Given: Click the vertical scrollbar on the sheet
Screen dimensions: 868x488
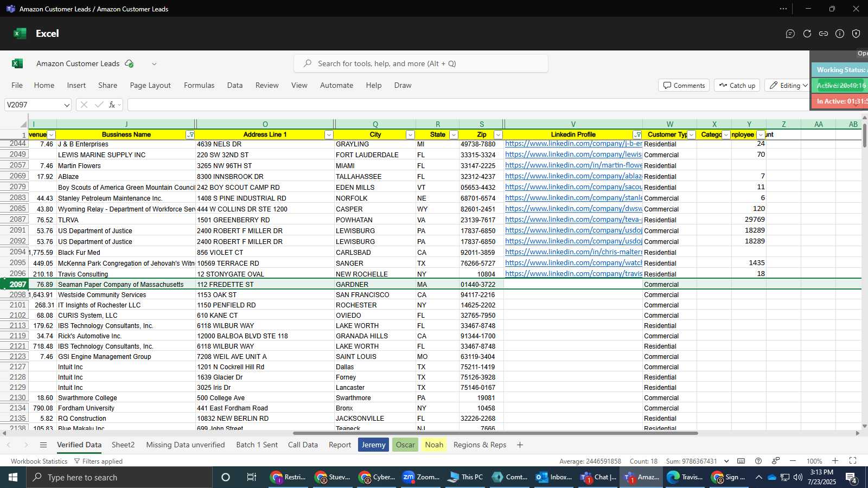Looking at the screenshot, I should [865, 136].
